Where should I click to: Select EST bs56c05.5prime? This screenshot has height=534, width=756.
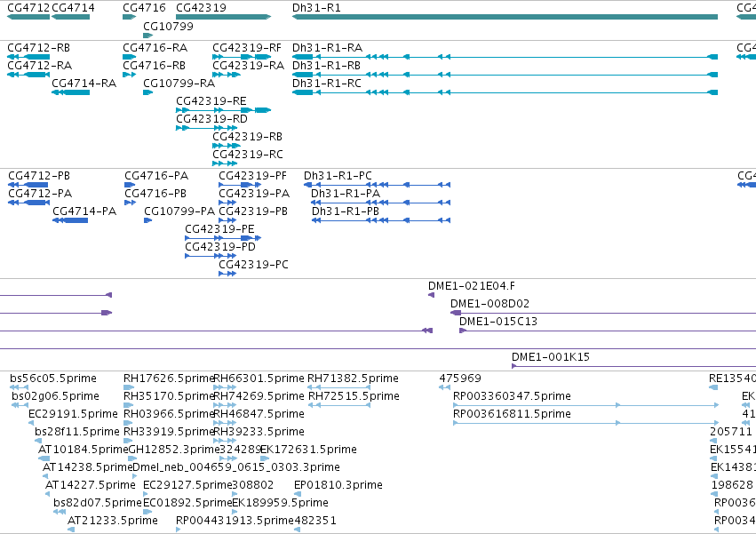[x=53, y=379]
